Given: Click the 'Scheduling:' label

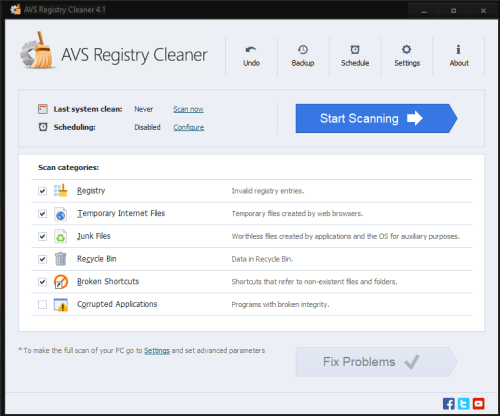Looking at the screenshot, I should click(x=75, y=127).
